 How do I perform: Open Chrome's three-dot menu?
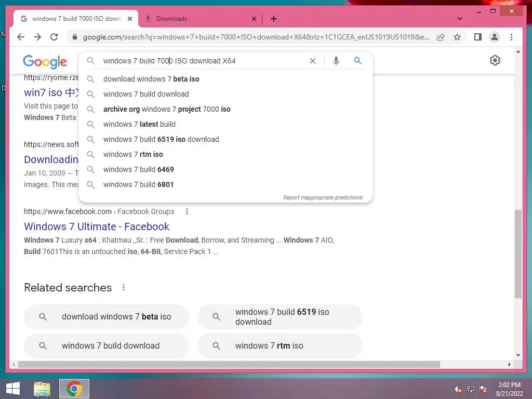[x=511, y=37]
